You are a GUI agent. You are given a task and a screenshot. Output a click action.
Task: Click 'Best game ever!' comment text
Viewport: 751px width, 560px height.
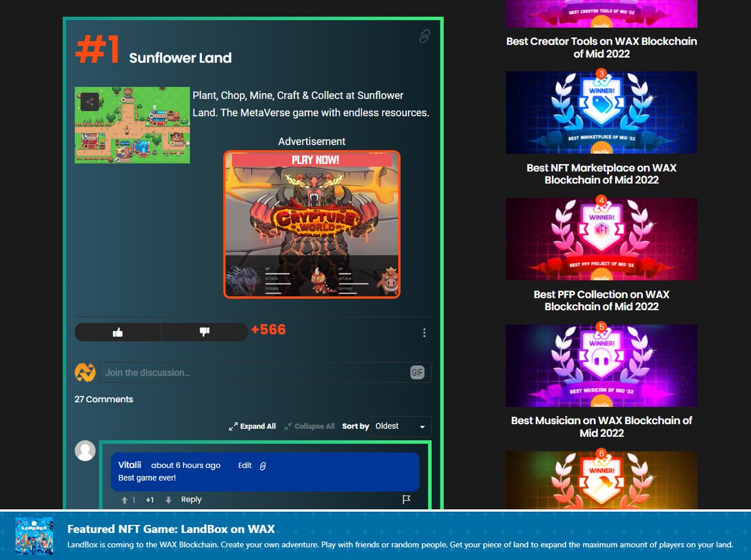pos(147,478)
